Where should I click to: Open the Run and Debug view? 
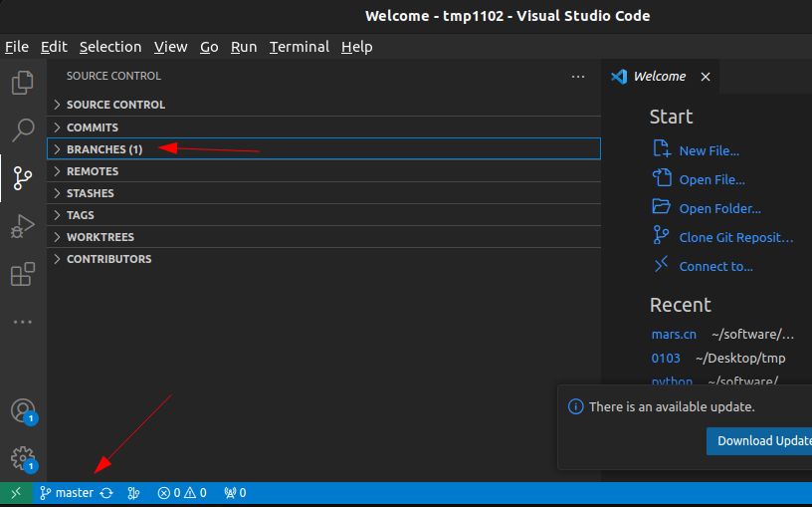coord(22,226)
